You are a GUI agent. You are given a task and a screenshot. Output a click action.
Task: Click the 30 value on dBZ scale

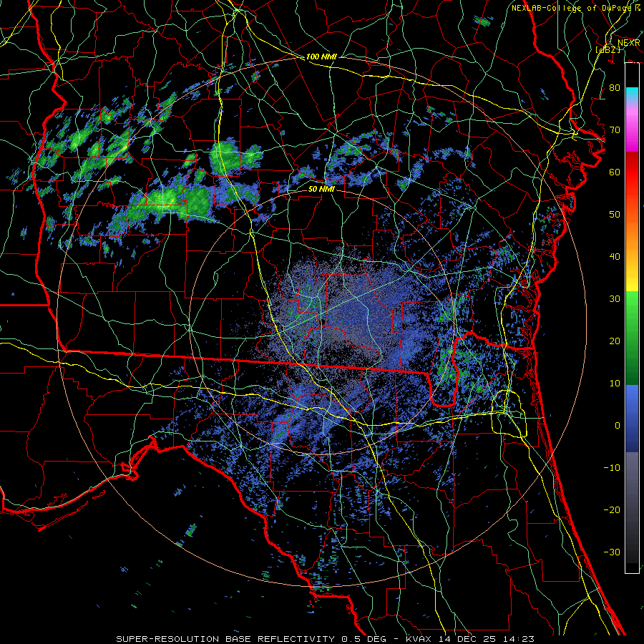tap(615, 298)
